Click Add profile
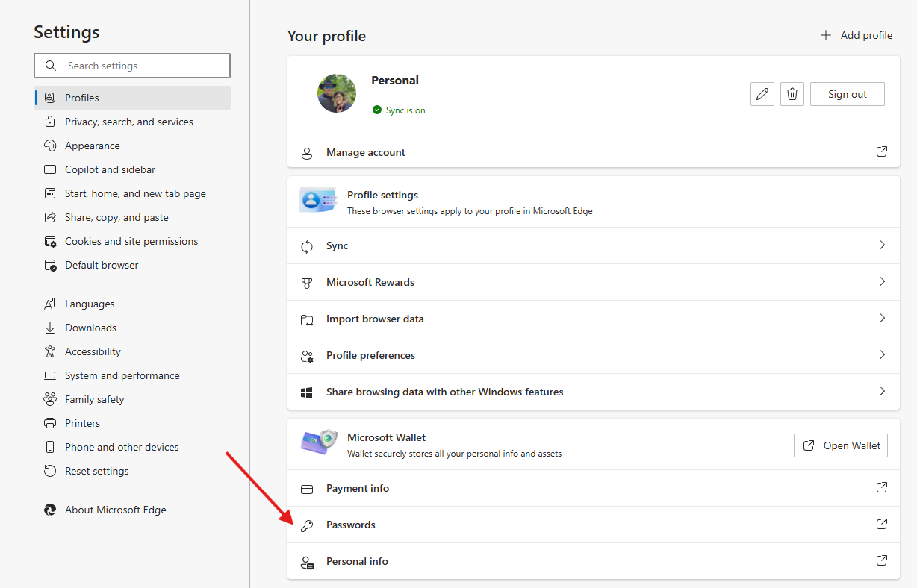Screen dimensions: 917x588 [856, 35]
